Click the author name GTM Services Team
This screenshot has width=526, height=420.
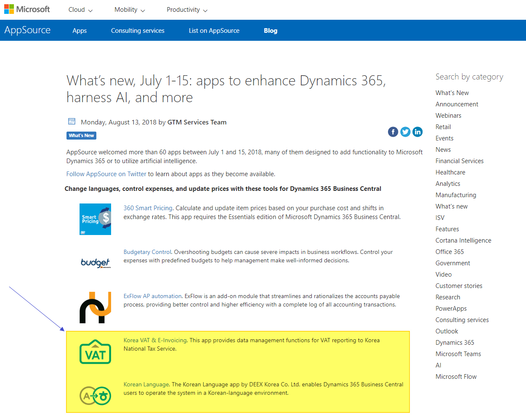point(197,122)
